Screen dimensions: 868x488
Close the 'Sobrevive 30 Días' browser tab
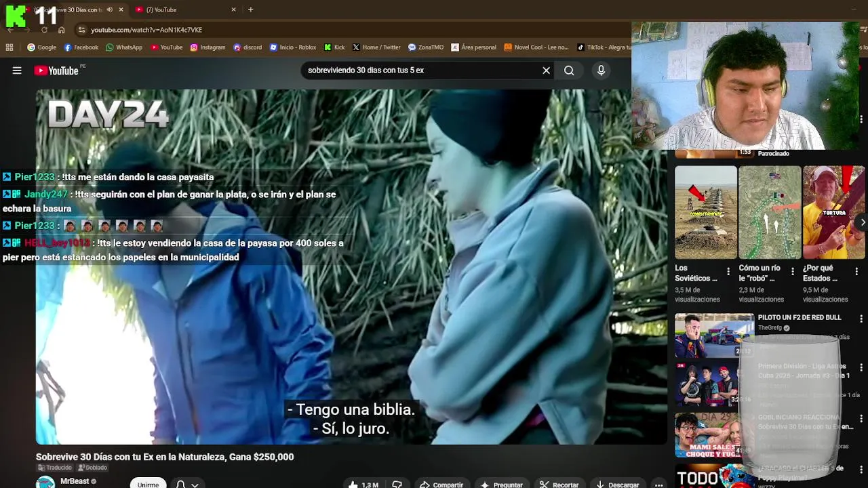[121, 9]
